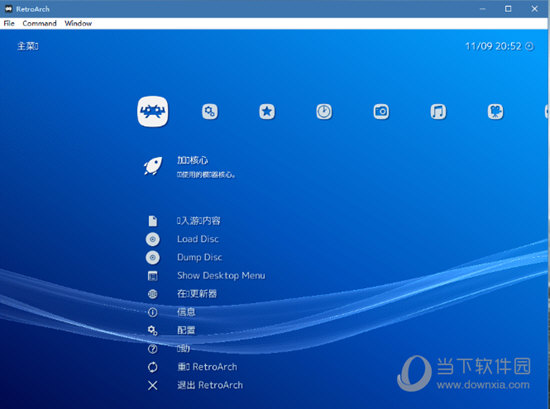This screenshot has height=409, width=550.
Task: Open the 在线更新器 online updater entry
Action: (197, 294)
